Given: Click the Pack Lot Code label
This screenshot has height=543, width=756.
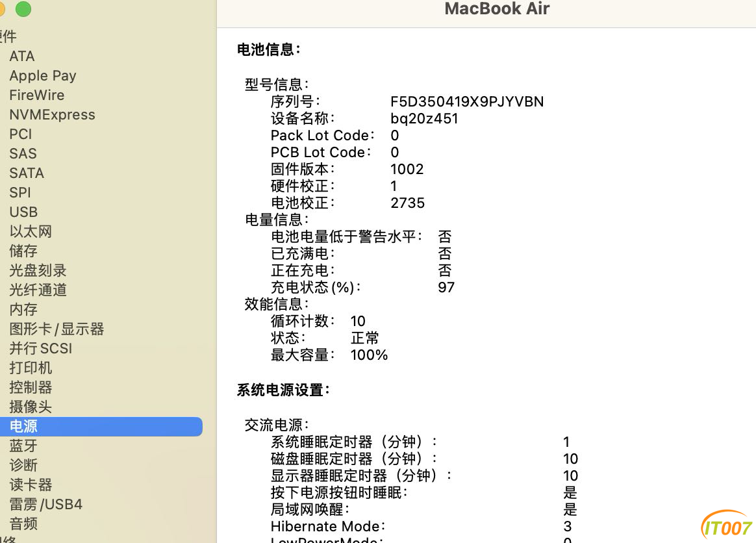Looking at the screenshot, I should pyautogui.click(x=322, y=136).
